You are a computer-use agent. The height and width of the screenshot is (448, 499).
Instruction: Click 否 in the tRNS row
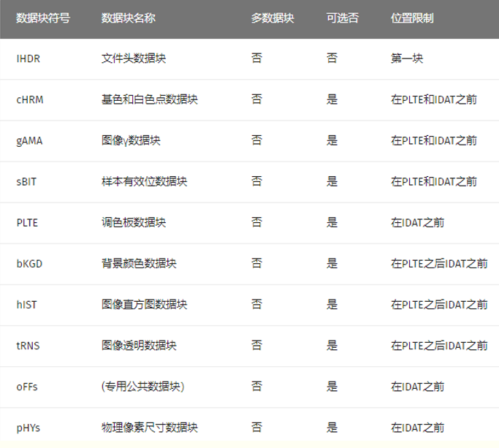[x=256, y=346]
